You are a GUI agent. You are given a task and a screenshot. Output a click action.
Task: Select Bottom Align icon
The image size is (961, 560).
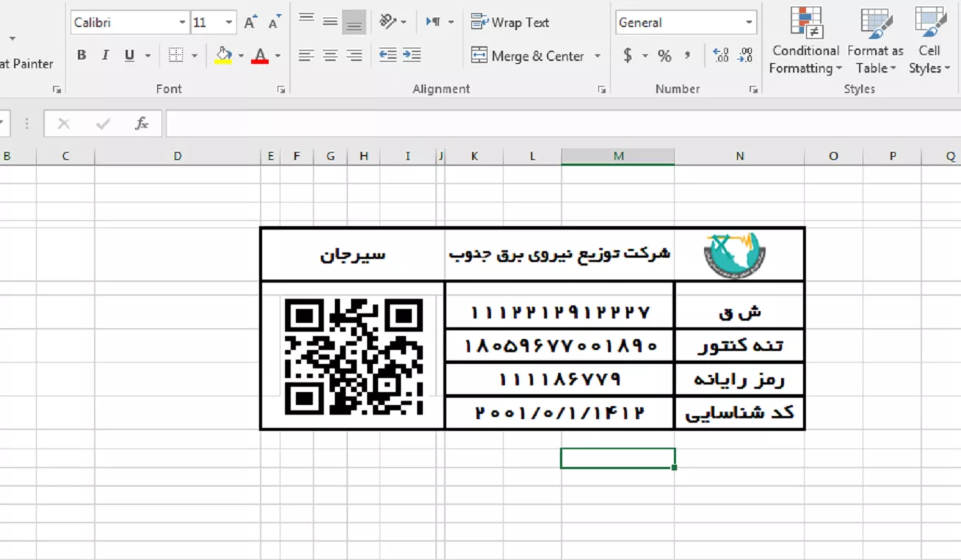click(355, 23)
